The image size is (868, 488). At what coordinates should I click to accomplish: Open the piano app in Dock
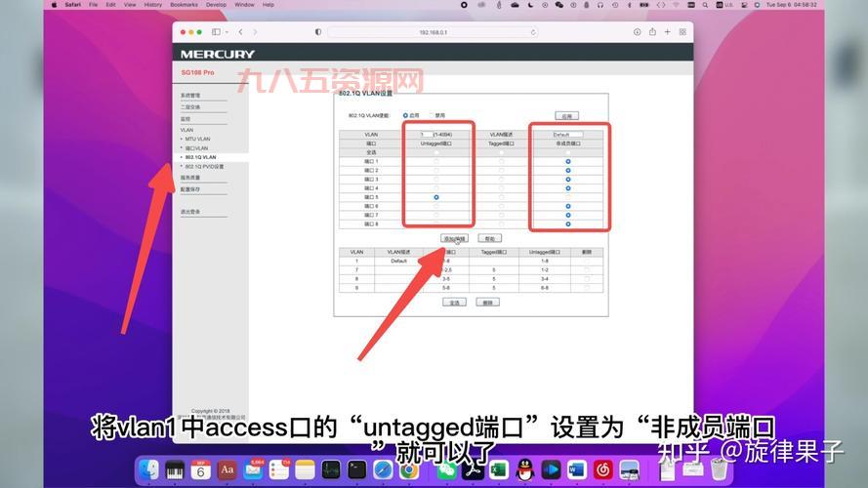point(175,469)
